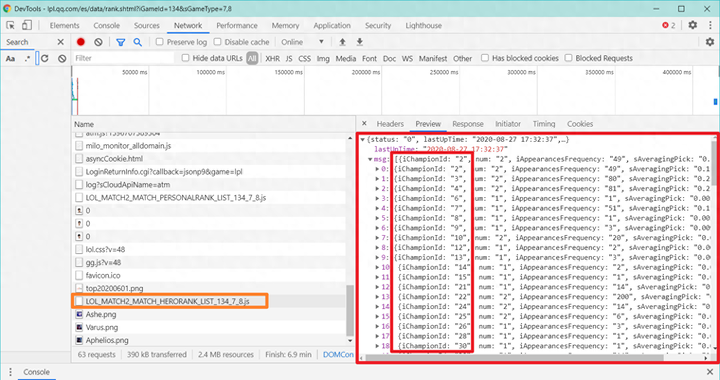Open the Online throttling dropdown

[x=303, y=42]
